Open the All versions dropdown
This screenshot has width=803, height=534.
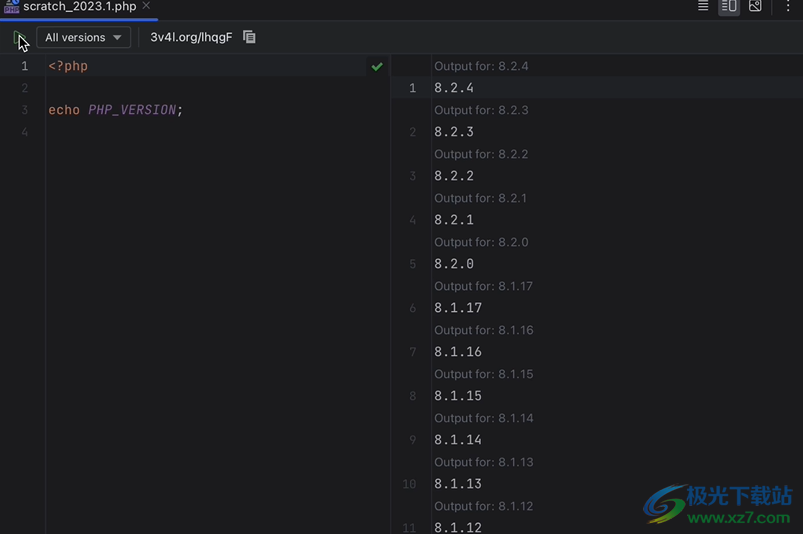pos(83,37)
